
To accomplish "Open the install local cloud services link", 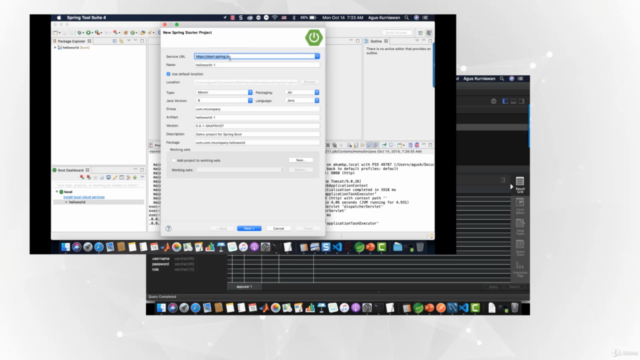I will point(84,197).
